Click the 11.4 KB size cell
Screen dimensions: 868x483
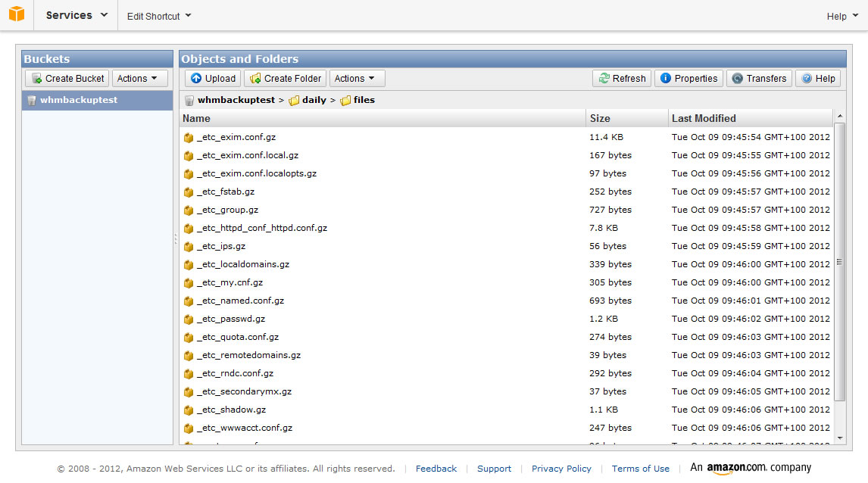(x=606, y=137)
